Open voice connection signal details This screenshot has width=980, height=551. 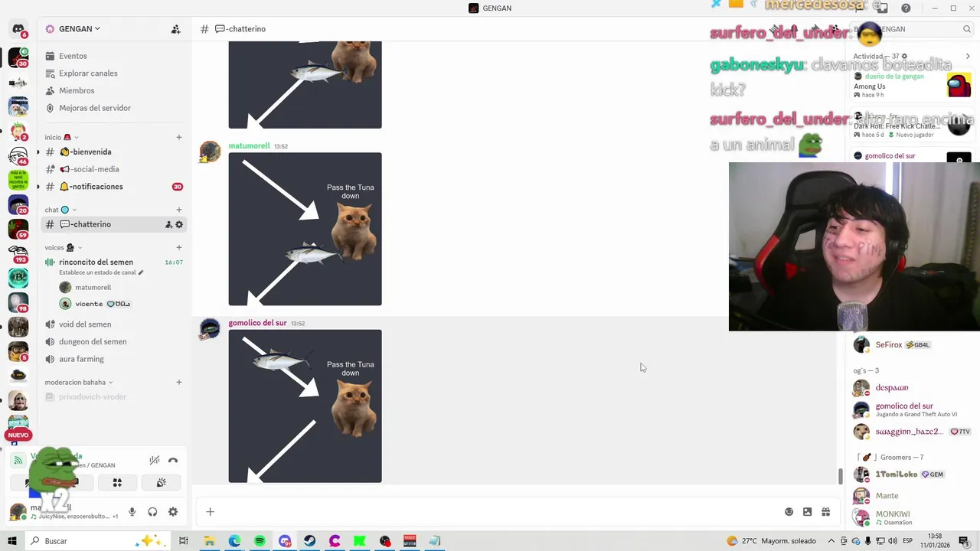coord(18,460)
